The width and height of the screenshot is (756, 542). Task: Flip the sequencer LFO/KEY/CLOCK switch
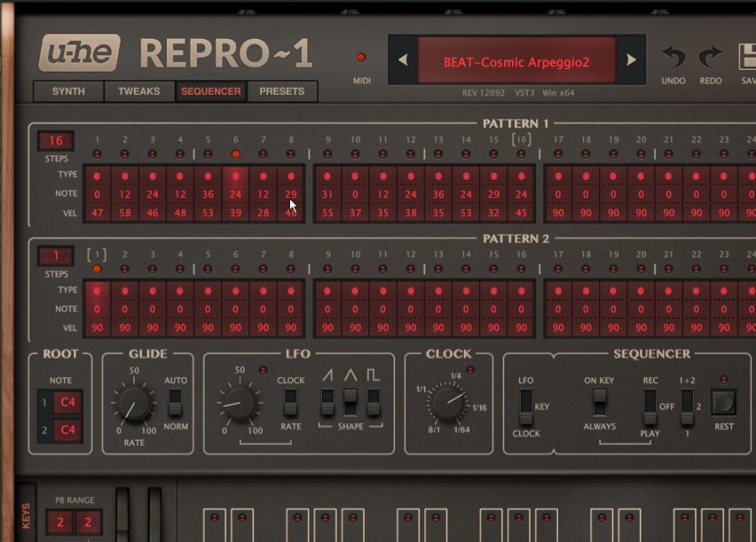point(525,407)
